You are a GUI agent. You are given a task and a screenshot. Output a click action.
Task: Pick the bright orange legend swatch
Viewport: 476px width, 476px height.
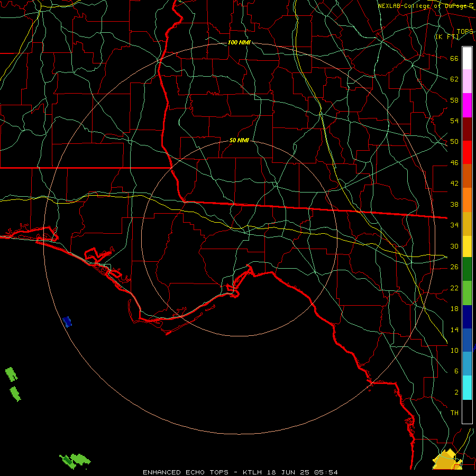[467, 200]
